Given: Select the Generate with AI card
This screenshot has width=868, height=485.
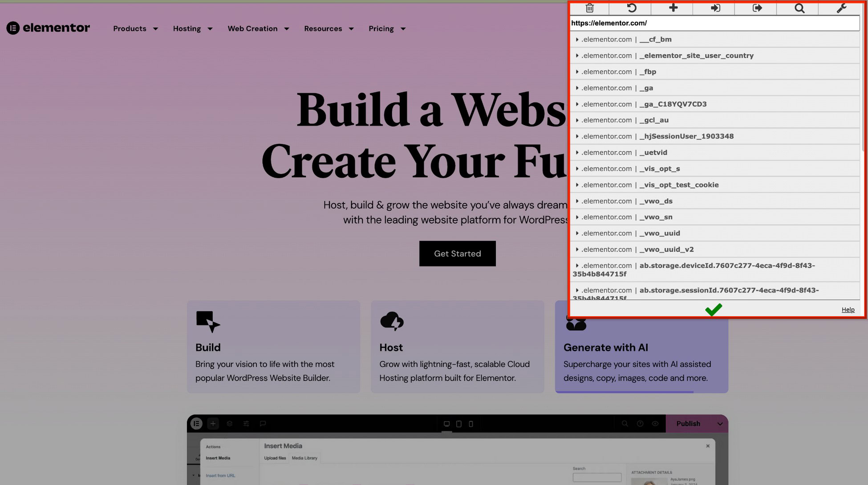Looking at the screenshot, I should pos(641,355).
